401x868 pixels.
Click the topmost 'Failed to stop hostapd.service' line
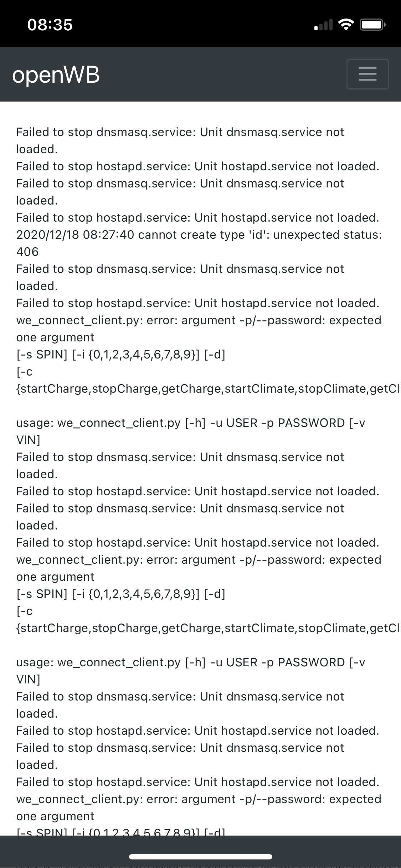(197, 166)
